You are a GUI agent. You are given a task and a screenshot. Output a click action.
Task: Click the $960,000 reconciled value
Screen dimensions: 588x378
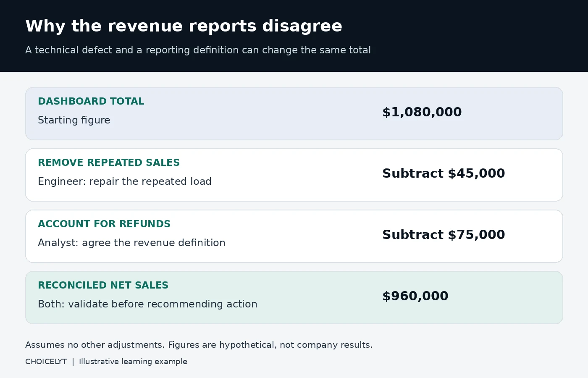coord(415,296)
